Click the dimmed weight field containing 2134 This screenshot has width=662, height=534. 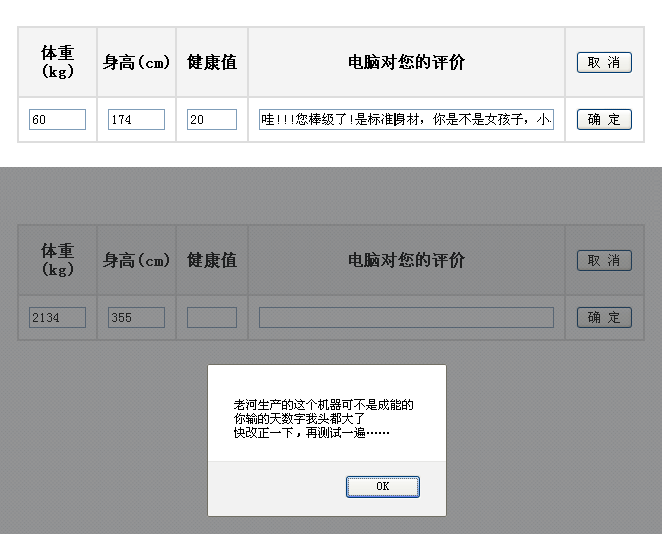pyautogui.click(x=57, y=317)
